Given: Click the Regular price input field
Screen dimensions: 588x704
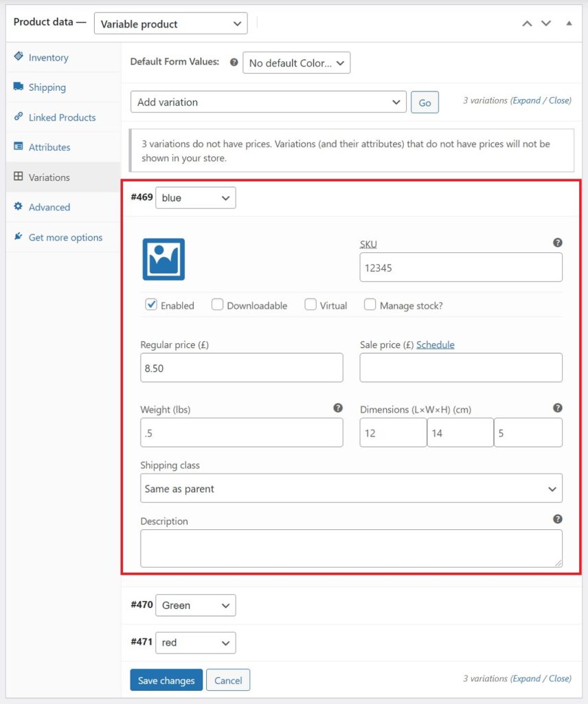Looking at the screenshot, I should click(x=241, y=368).
